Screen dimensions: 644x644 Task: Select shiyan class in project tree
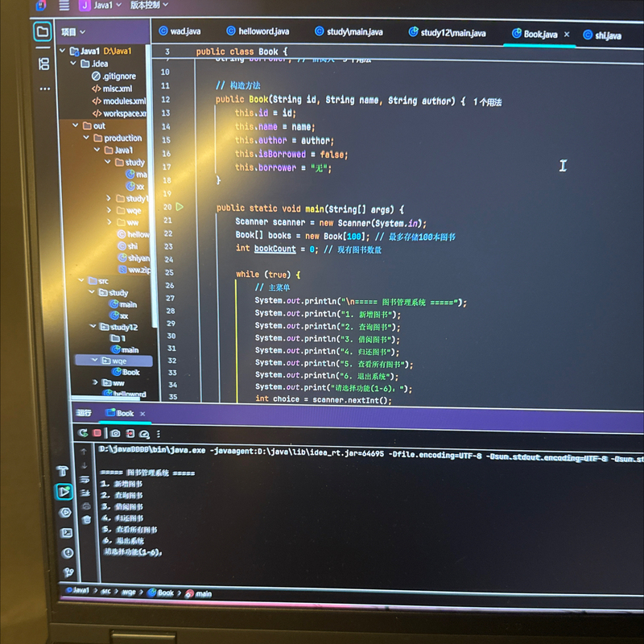[x=134, y=258]
